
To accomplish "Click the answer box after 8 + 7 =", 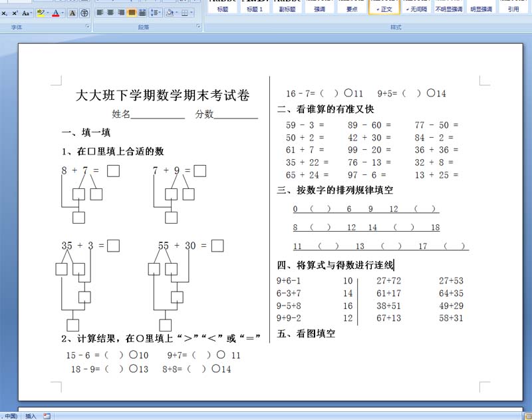I will [113, 171].
